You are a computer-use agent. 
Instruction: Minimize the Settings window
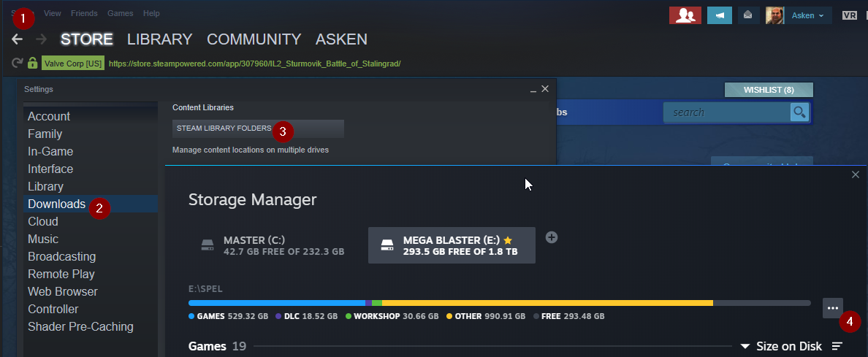(x=533, y=89)
